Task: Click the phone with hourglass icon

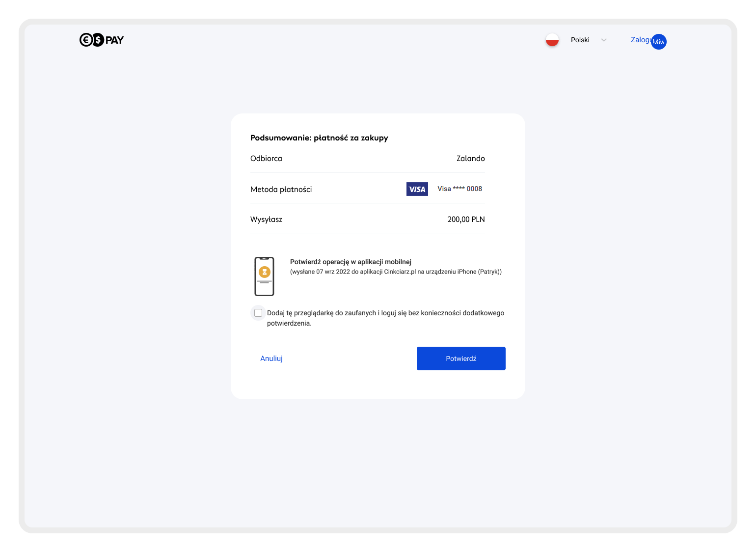Action: [264, 276]
